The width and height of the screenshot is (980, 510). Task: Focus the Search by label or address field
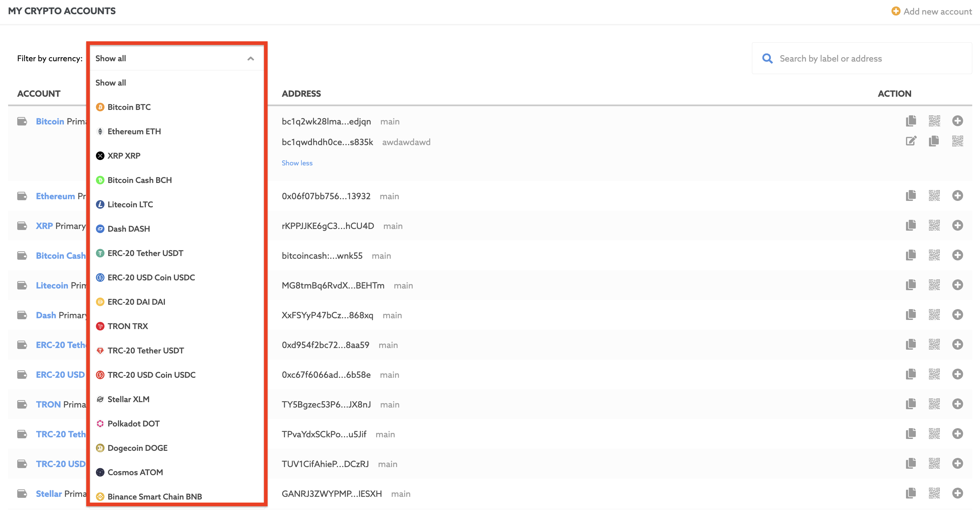[862, 58]
